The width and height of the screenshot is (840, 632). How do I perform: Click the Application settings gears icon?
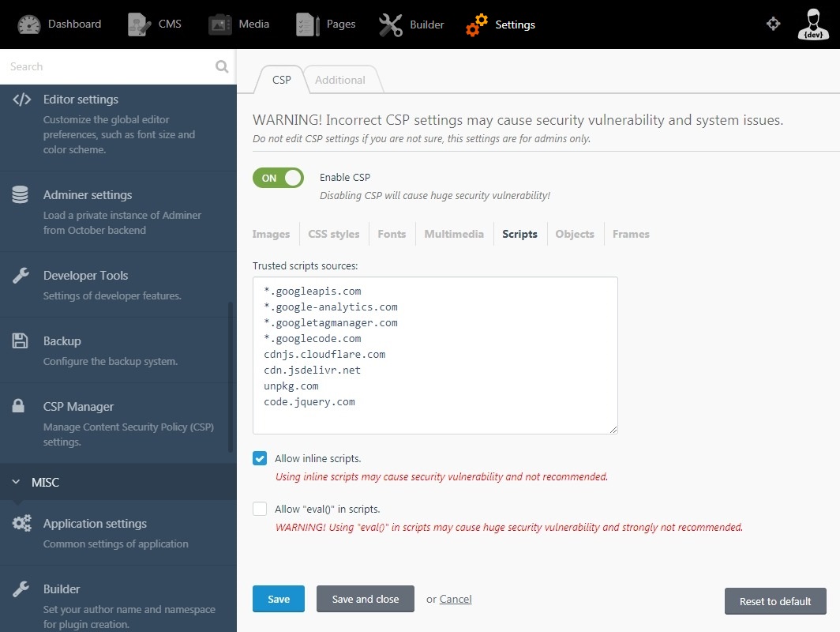(x=22, y=523)
